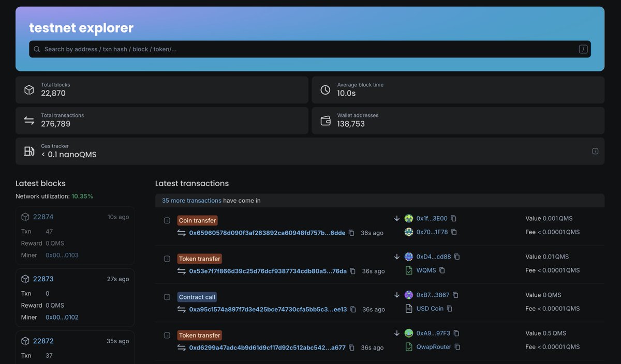Copy the QwapRouter contract address
The width and height of the screenshot is (621, 364).
457,346
